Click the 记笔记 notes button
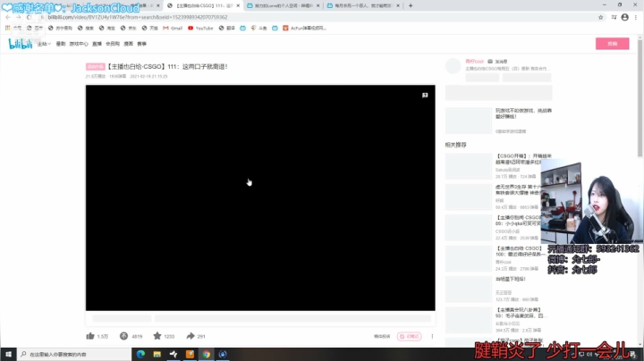 409,336
